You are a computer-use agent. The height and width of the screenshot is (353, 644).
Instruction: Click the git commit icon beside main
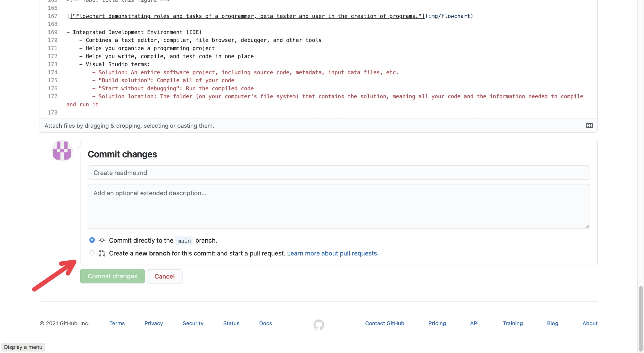[x=102, y=240]
